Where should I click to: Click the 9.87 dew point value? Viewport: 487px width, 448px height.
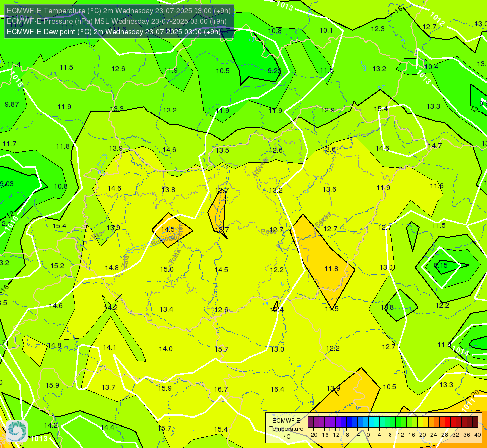click(x=12, y=104)
